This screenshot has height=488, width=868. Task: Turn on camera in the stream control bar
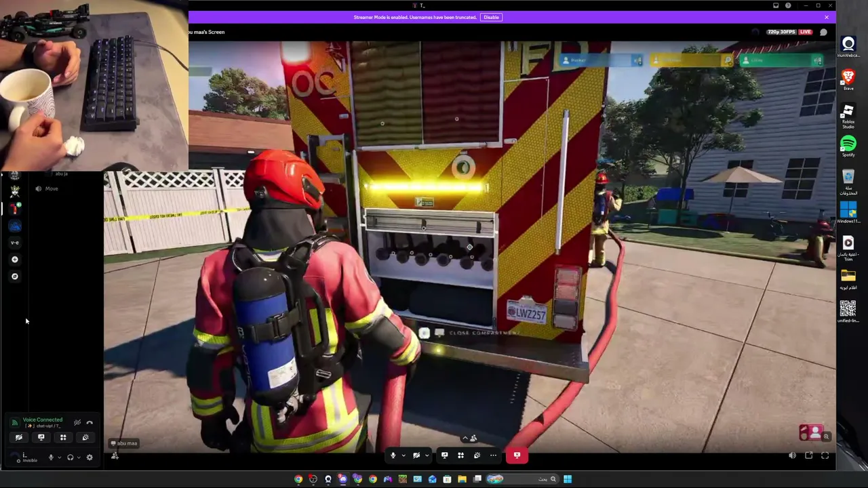416,455
